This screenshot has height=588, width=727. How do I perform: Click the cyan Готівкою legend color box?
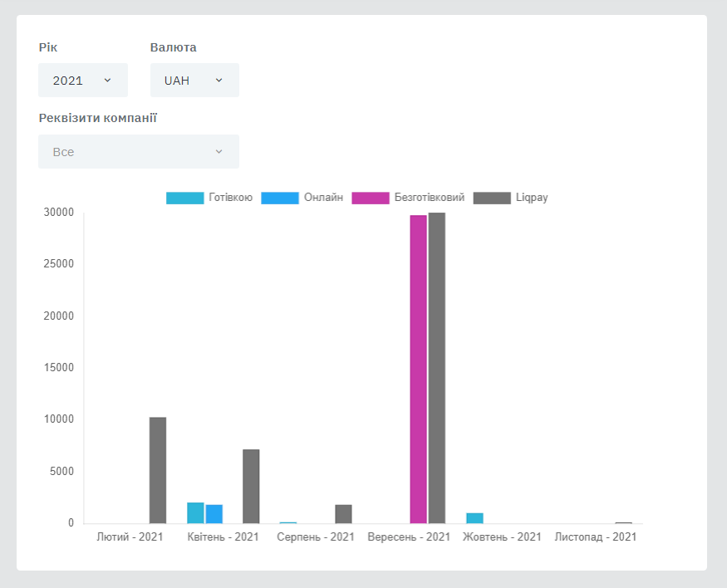tap(184, 198)
